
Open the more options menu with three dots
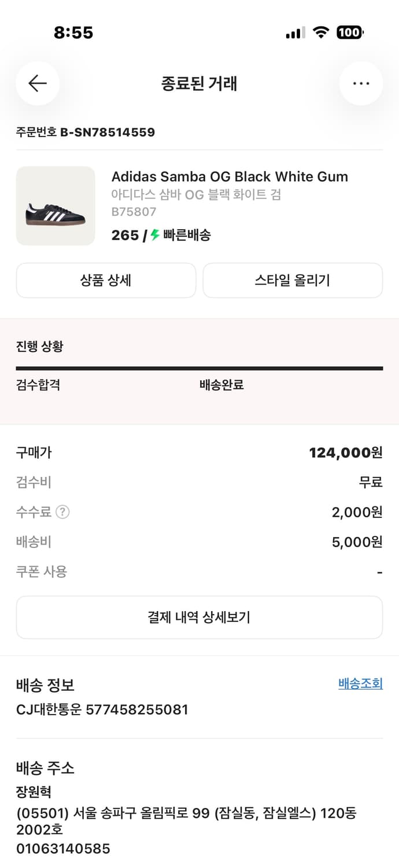[x=361, y=83]
